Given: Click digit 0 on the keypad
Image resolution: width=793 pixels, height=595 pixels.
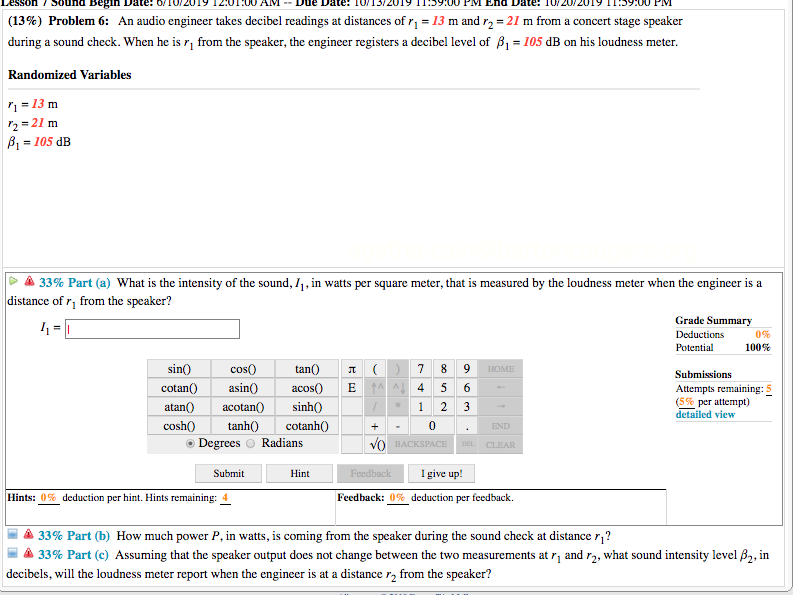Looking at the screenshot, I should click(432, 426).
